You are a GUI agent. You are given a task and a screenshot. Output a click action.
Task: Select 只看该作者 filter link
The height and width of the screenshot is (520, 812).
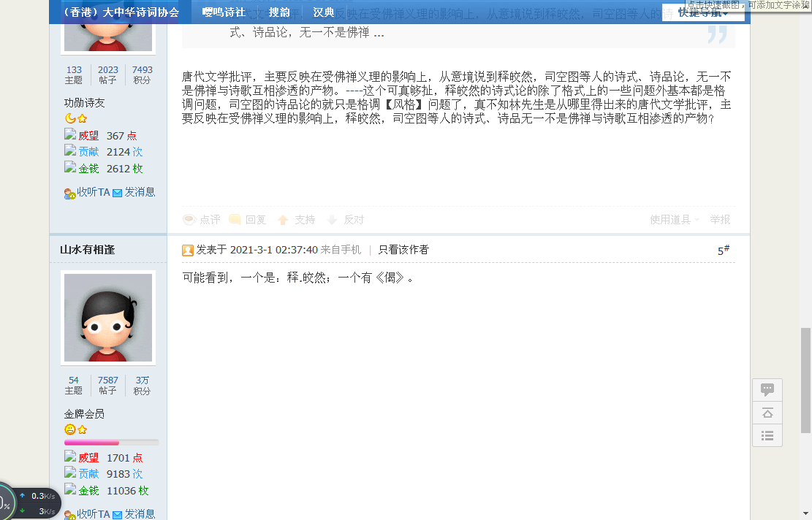tap(403, 250)
